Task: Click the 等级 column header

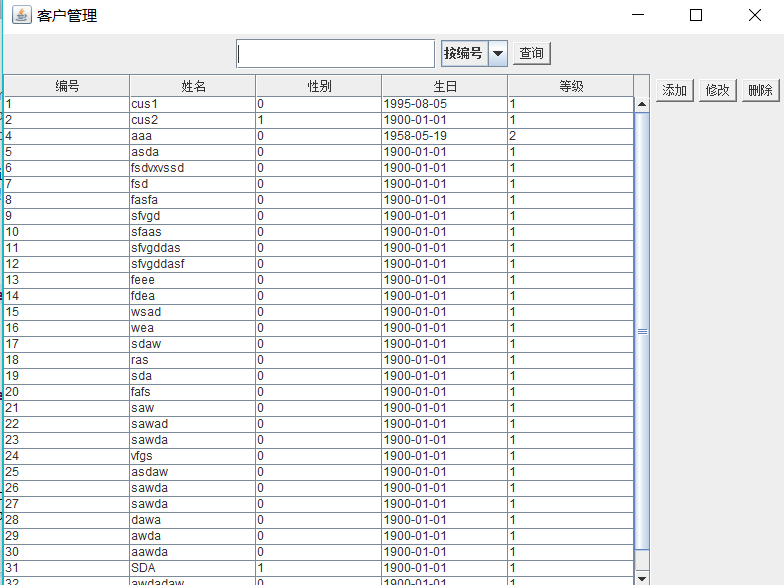Action: click(x=571, y=86)
